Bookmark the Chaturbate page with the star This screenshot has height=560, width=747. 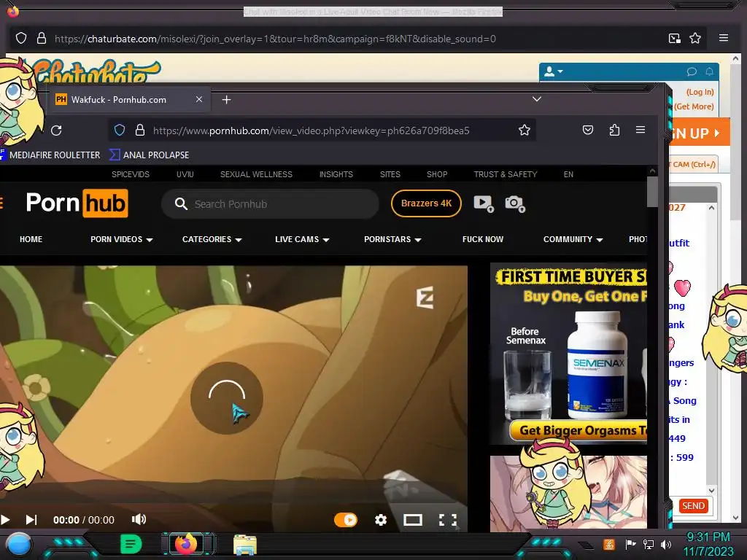[x=695, y=38]
